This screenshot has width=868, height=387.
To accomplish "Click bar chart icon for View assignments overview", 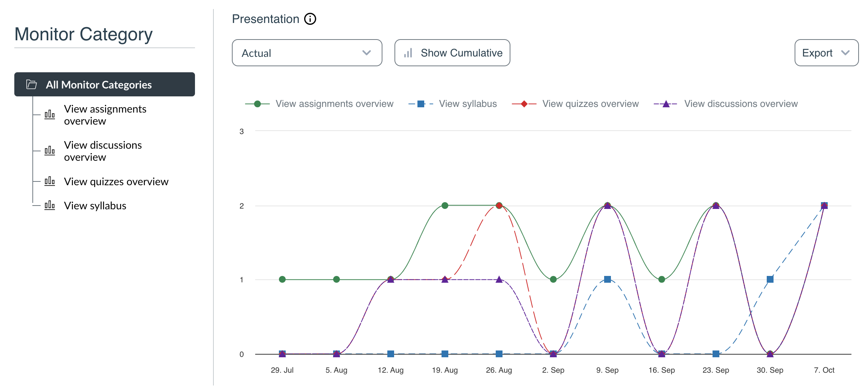I will (50, 114).
